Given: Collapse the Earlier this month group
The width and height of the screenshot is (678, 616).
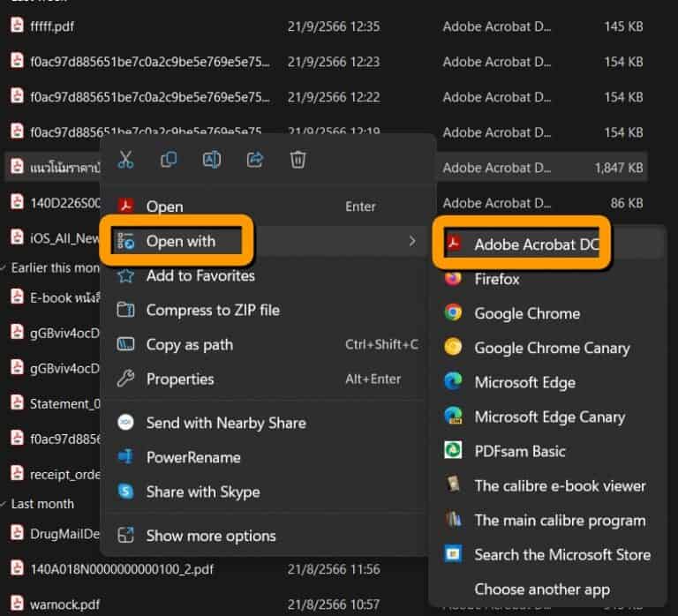Looking at the screenshot, I should pos(4,268).
